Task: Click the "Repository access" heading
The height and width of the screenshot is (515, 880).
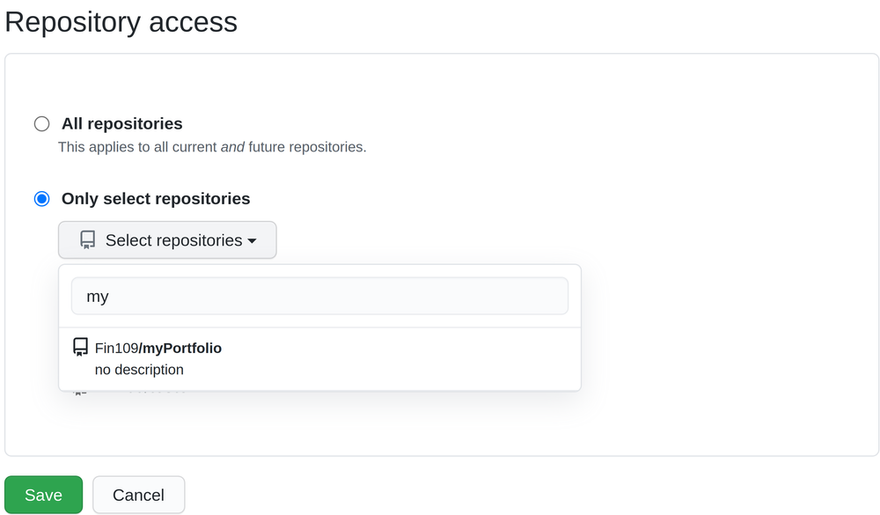Action: point(121,21)
